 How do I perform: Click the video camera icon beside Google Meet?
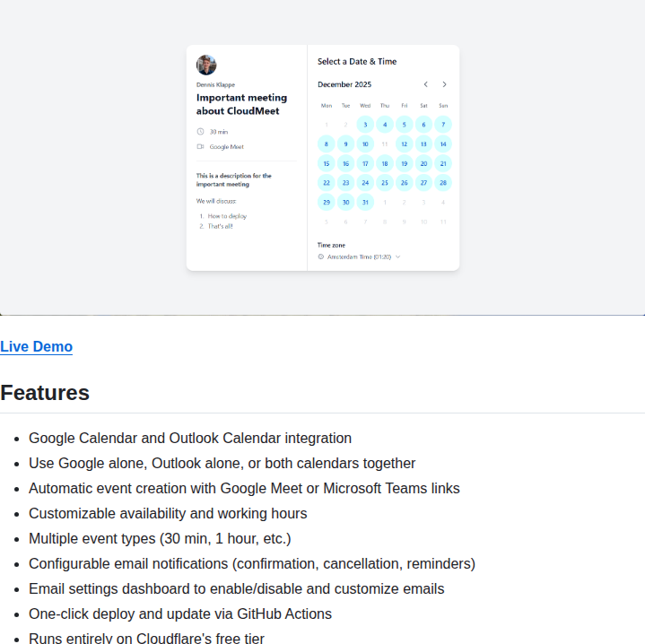click(x=200, y=147)
